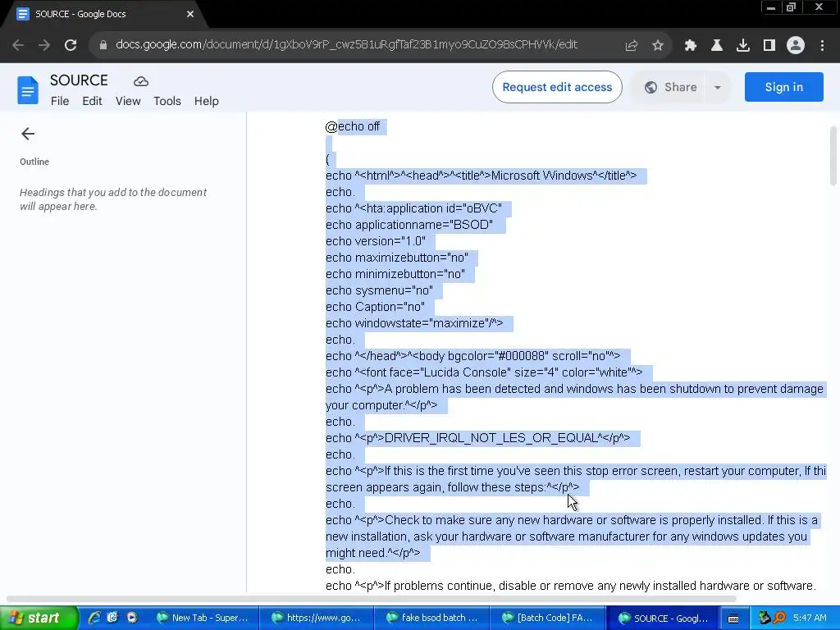Open the Edit menu

tap(92, 101)
